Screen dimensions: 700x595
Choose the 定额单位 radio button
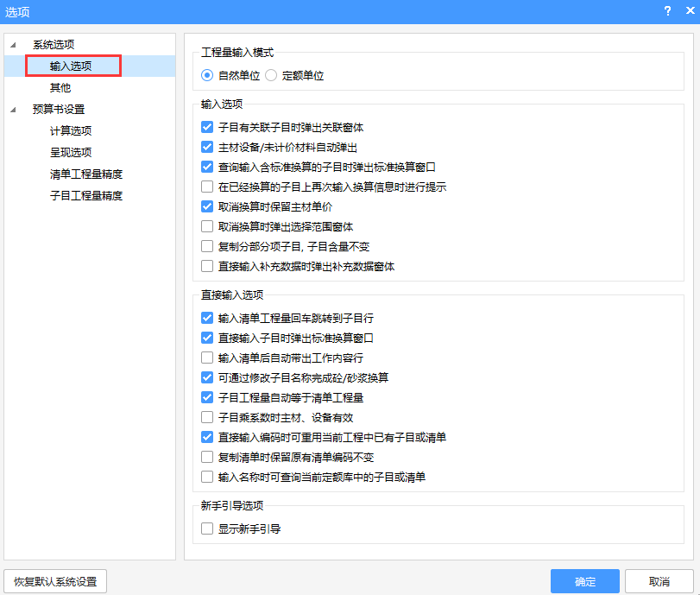click(272, 76)
